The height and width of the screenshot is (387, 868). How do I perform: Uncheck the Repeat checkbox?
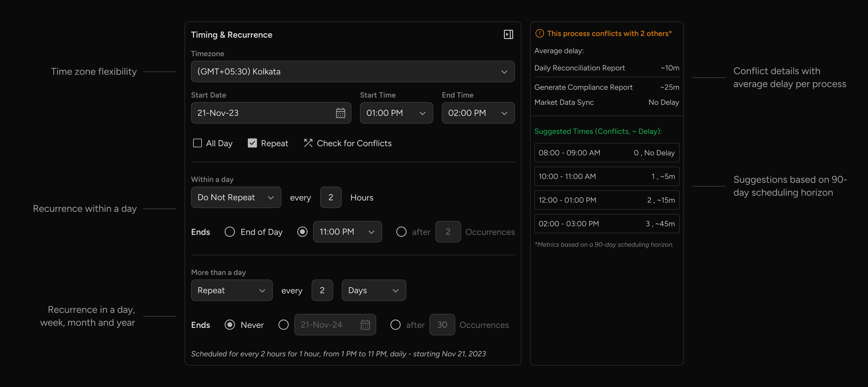tap(252, 143)
